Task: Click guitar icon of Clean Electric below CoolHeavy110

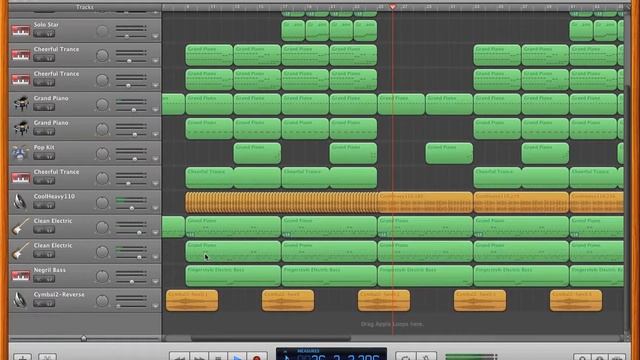Action: click(20, 227)
